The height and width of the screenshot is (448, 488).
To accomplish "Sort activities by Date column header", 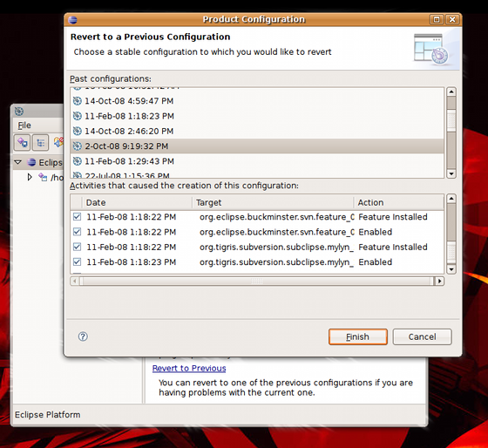I will click(137, 202).
